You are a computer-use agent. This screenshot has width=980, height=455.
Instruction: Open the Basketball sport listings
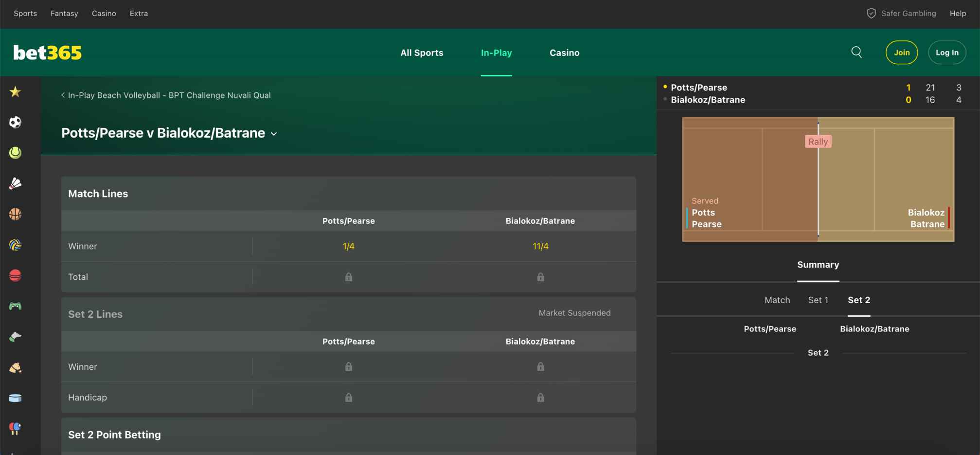pos(15,214)
